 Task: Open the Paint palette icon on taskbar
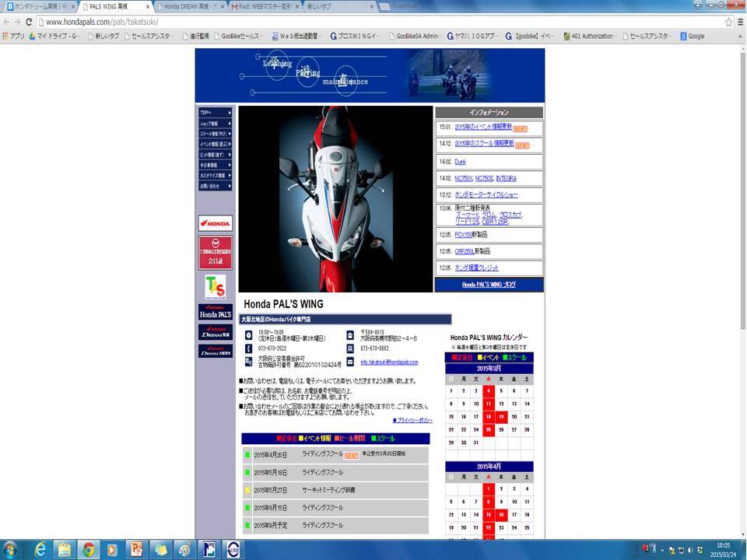(184, 551)
